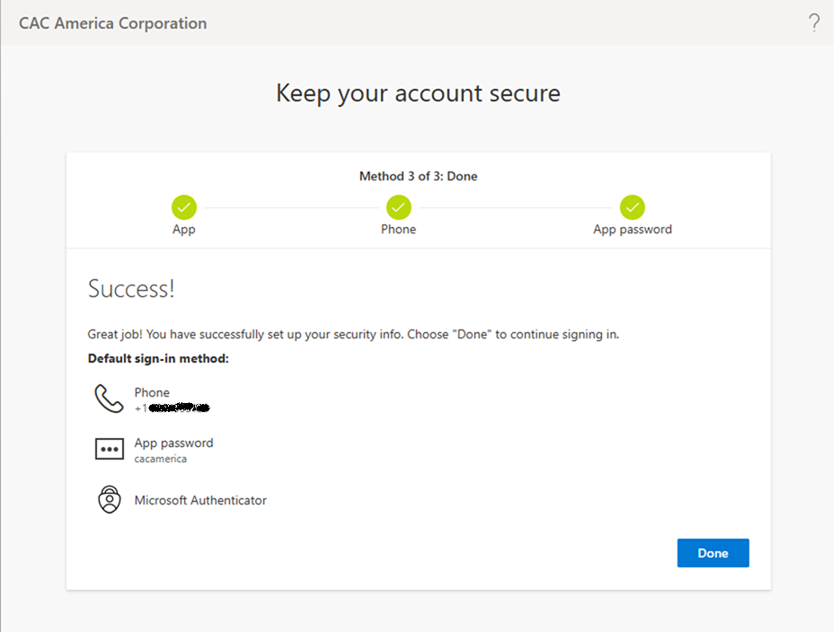Viewport: 840px width, 632px height.
Task: Click the "cacamerica" app password name
Action: point(160,459)
